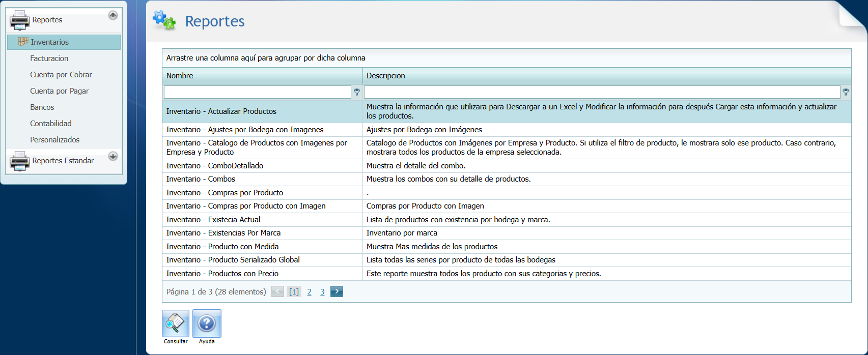Click the group-by-column drop panel text

[x=266, y=58]
